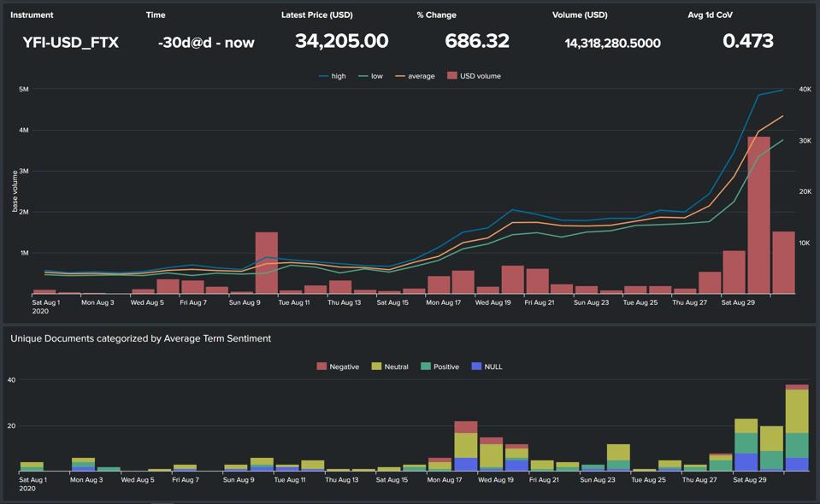Toggle Neutral sentiment legend entry
The width and height of the screenshot is (820, 504).
390,366
